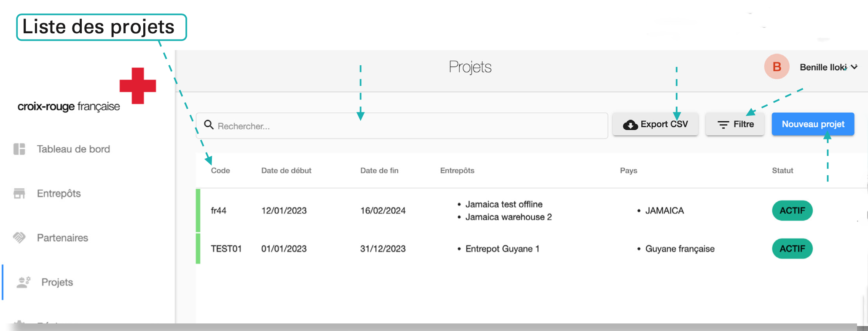Create a new project with Nouveau projet

tap(813, 124)
